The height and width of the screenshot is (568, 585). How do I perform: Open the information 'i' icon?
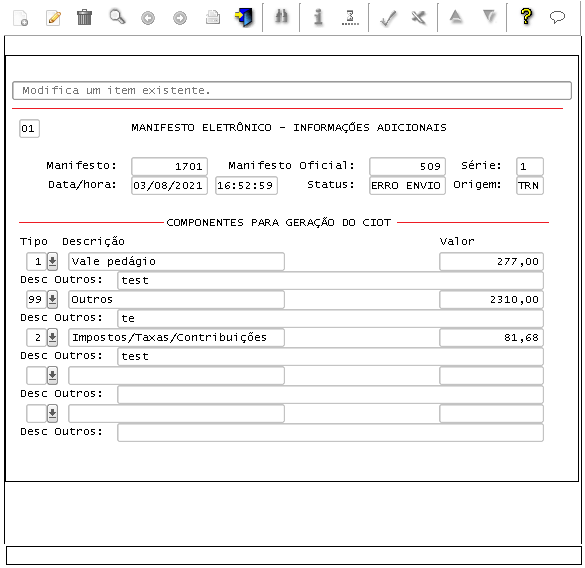click(x=318, y=17)
